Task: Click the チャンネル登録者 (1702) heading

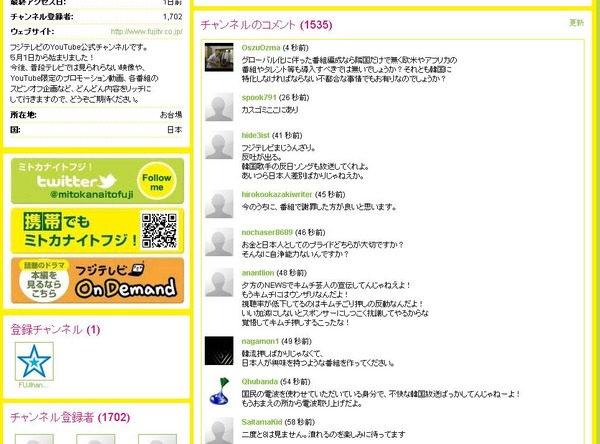Action: coord(70,417)
